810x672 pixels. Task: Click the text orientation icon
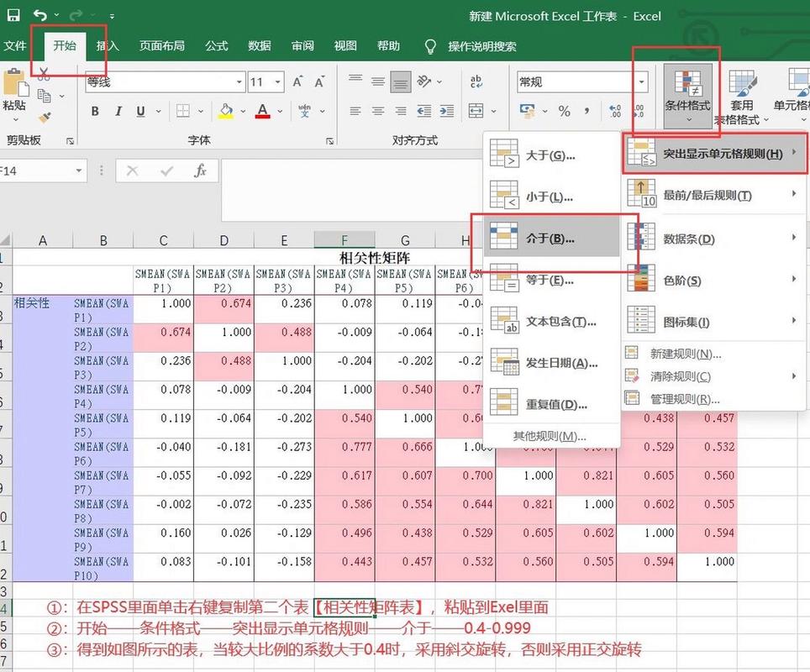[x=424, y=81]
